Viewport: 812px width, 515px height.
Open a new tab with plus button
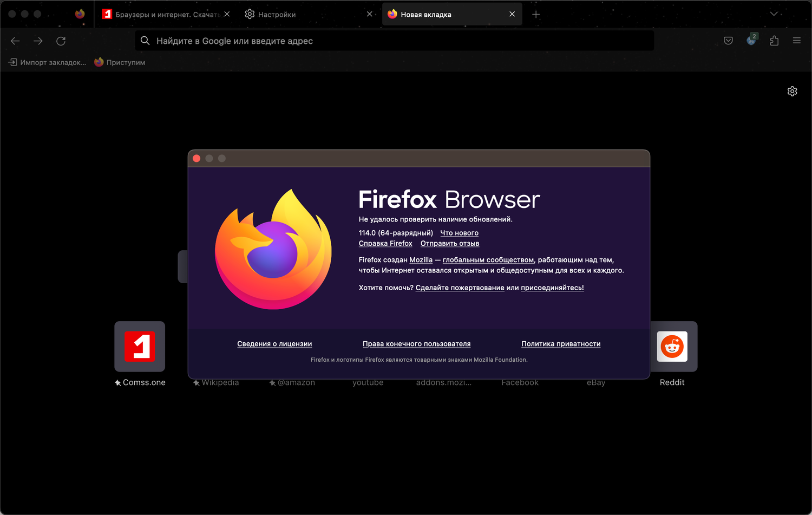tap(536, 15)
